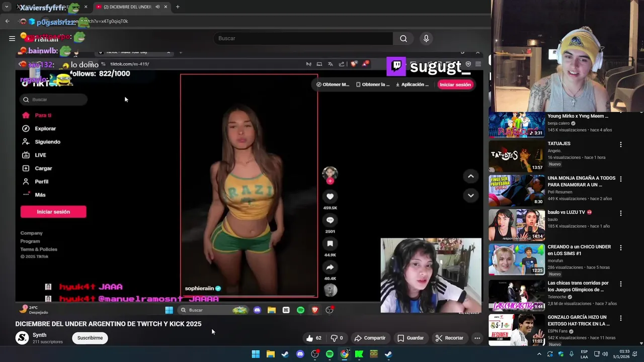
Task: Open options menu for baulo vs LUZU TV
Action: (620, 213)
